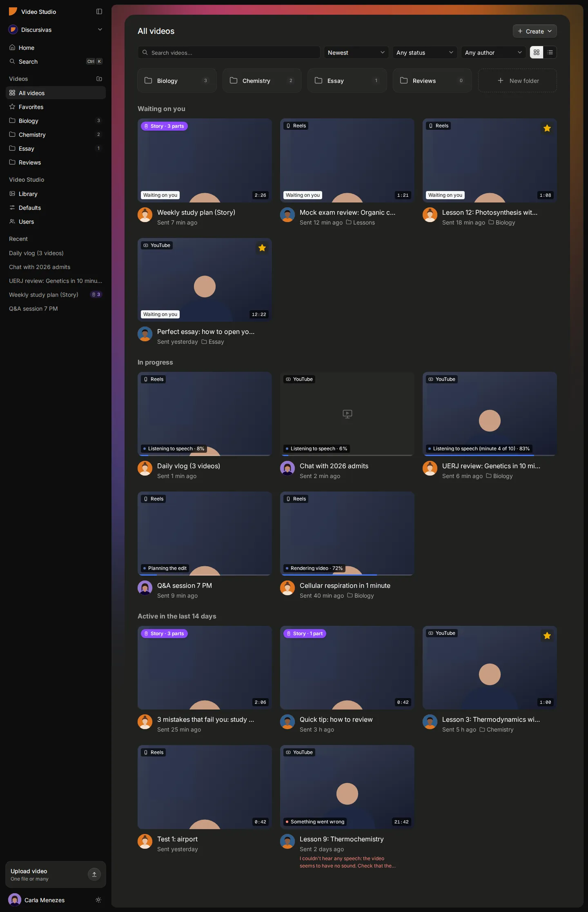Image resolution: width=588 pixels, height=912 pixels.
Task: Open Defaults in the sidebar
Action: click(56, 207)
